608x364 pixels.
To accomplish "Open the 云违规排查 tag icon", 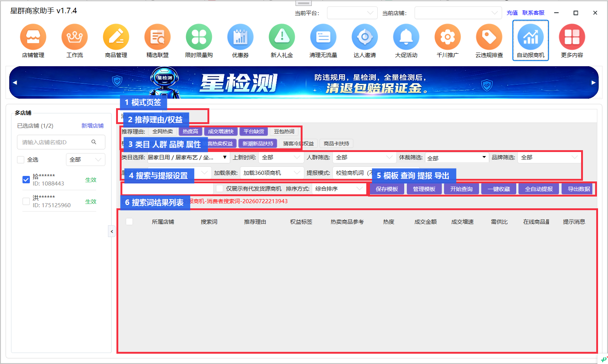I will 489,37.
